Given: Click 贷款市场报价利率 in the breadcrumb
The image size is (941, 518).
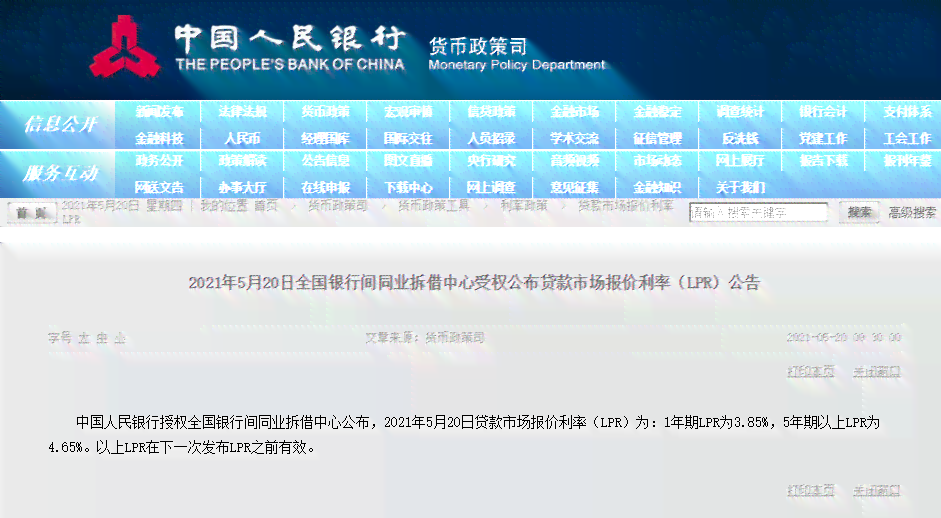Looking at the screenshot, I should (625, 206).
